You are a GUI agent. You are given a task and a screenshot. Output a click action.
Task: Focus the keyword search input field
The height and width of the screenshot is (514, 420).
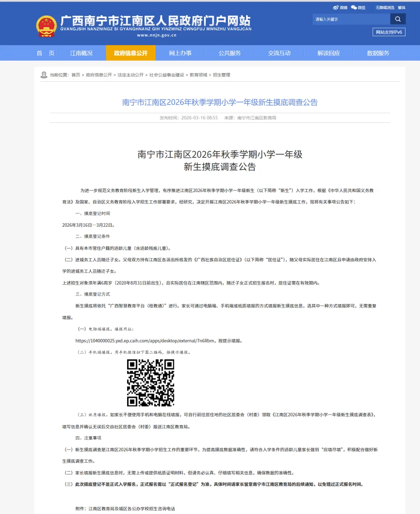[351, 19]
